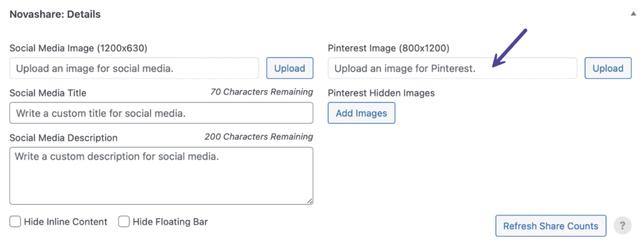Image resolution: width=644 pixels, height=246 pixels.
Task: Click the Novashare: Details panel heading
Action: point(55,14)
